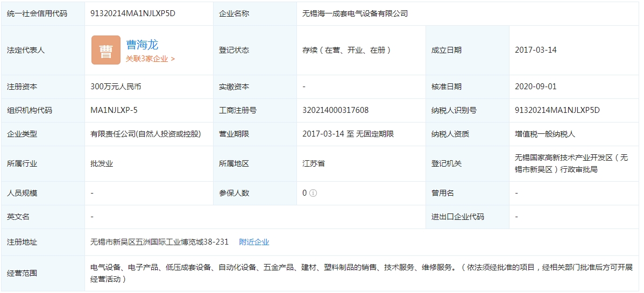Select business registration number 320214000317608

335,110
